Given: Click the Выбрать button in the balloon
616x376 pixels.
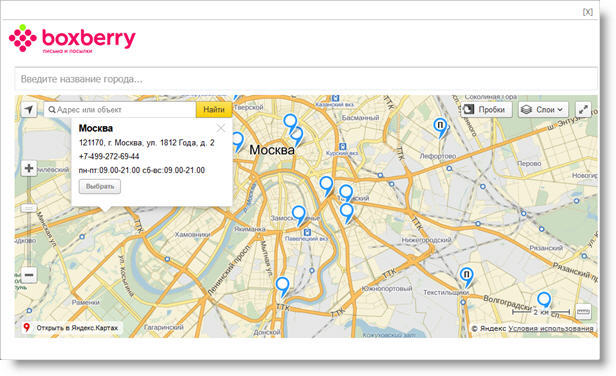Looking at the screenshot, I should (100, 186).
